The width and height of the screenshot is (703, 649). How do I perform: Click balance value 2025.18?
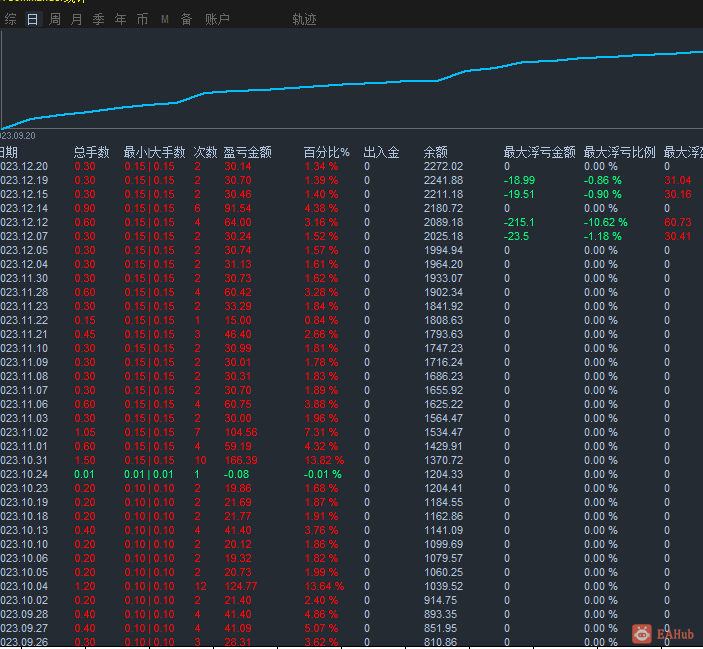443,236
